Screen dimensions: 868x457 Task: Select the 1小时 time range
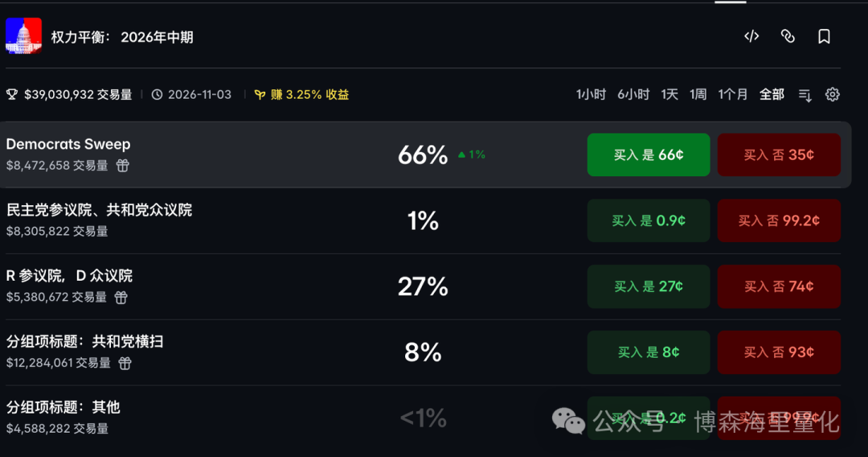point(591,95)
